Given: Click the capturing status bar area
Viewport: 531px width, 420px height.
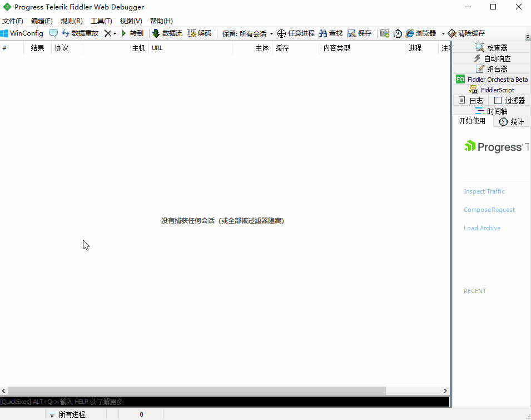Looking at the screenshot, I should pyautogui.click(x=22, y=414).
